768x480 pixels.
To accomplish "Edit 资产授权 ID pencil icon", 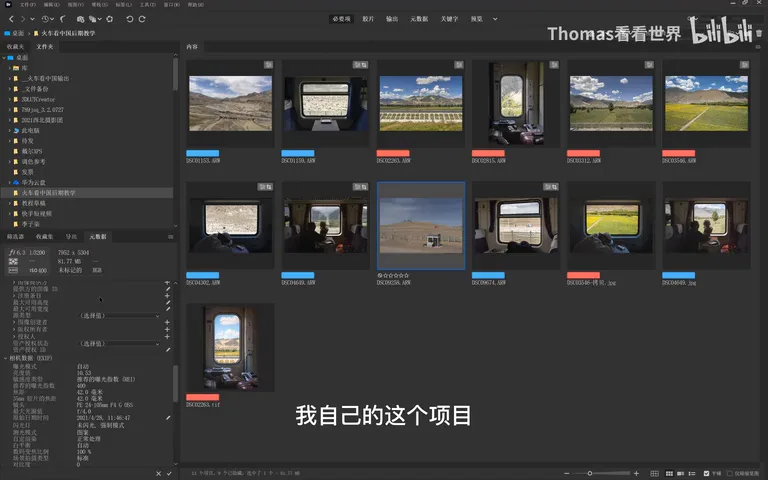I will tap(168, 350).
